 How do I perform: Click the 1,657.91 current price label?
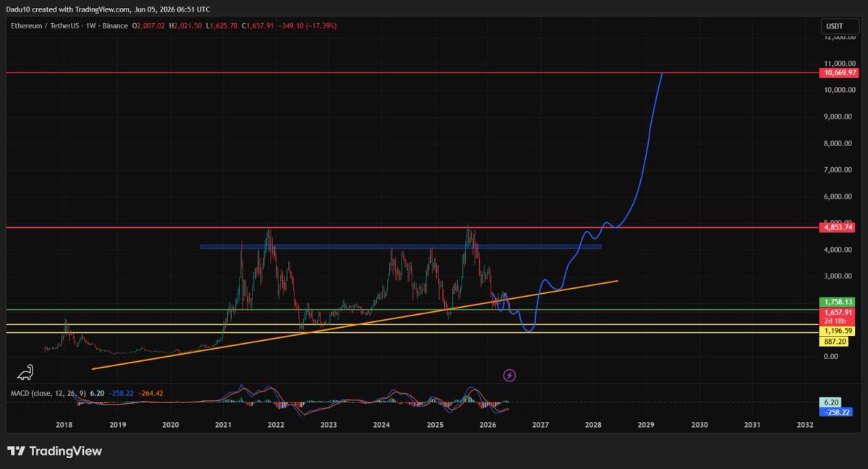[x=838, y=311]
